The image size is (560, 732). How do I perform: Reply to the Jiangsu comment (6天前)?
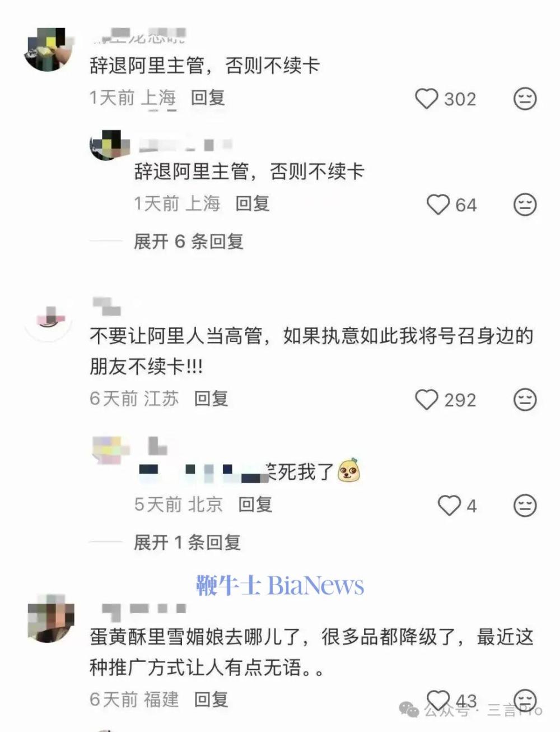(211, 399)
